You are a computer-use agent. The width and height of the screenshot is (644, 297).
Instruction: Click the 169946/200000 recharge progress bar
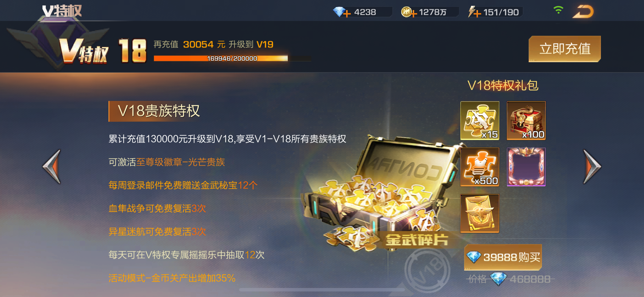[x=232, y=58]
